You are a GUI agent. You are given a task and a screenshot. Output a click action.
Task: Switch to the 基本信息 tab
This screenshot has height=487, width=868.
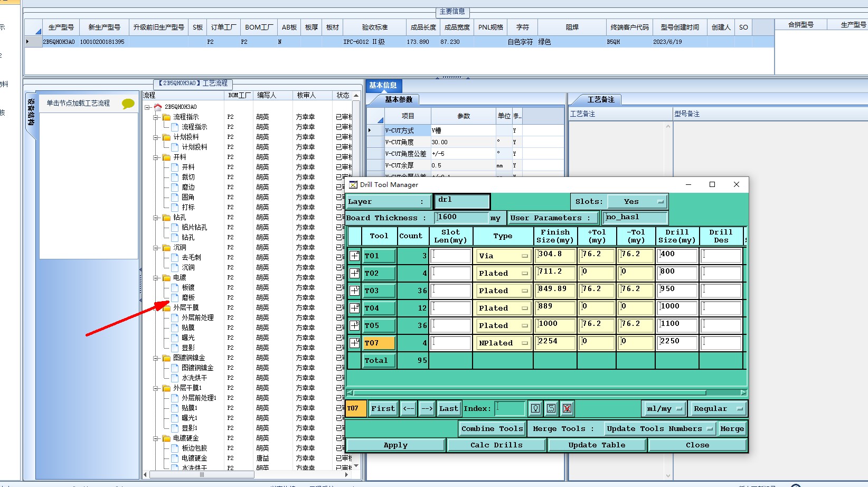coord(383,86)
